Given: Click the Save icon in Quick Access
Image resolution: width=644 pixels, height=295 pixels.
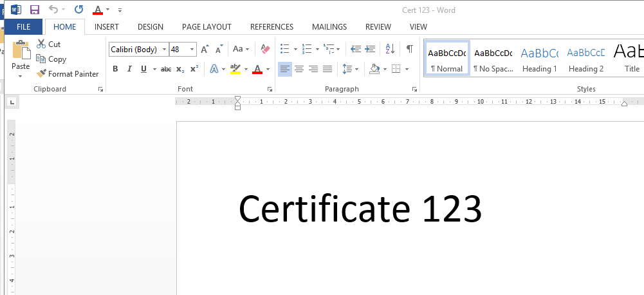Looking at the screenshot, I should point(34,10).
